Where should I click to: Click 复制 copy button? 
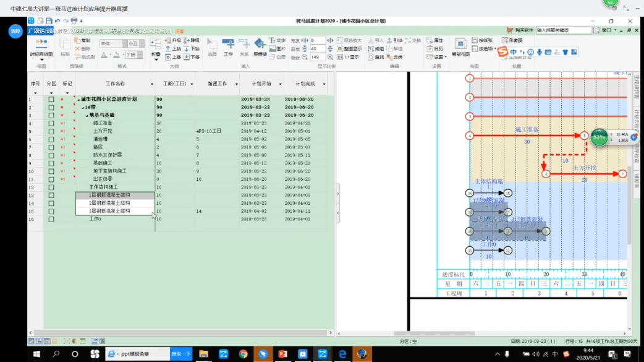(82, 40)
